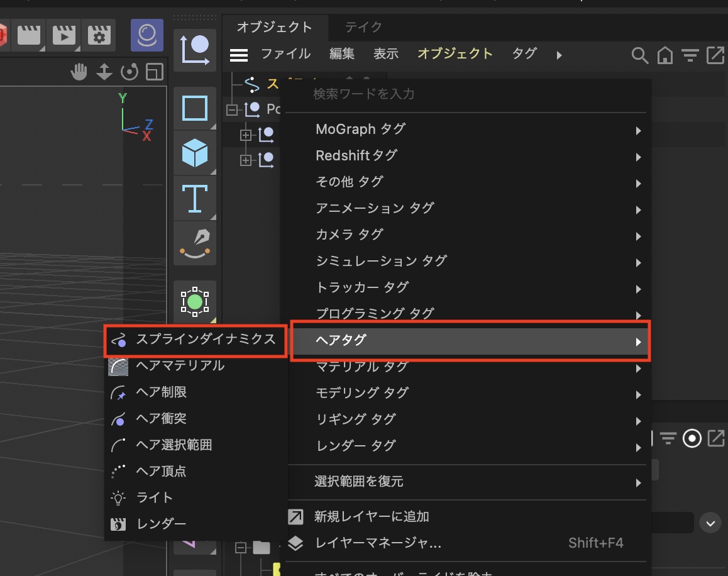Expand the Po null object tree node

[x=233, y=109]
